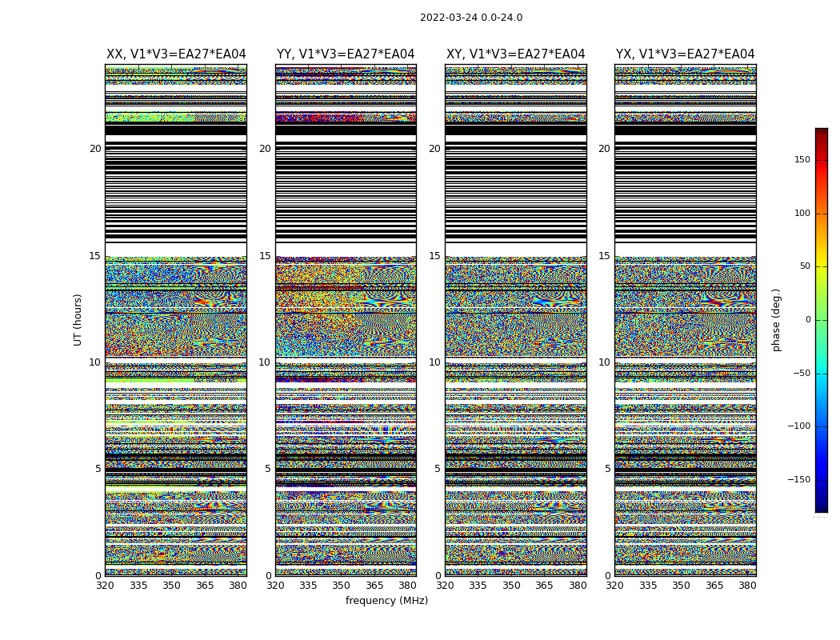Click inside the XY phase waterfall plot
This screenshot has height=640, width=840.
(515, 320)
